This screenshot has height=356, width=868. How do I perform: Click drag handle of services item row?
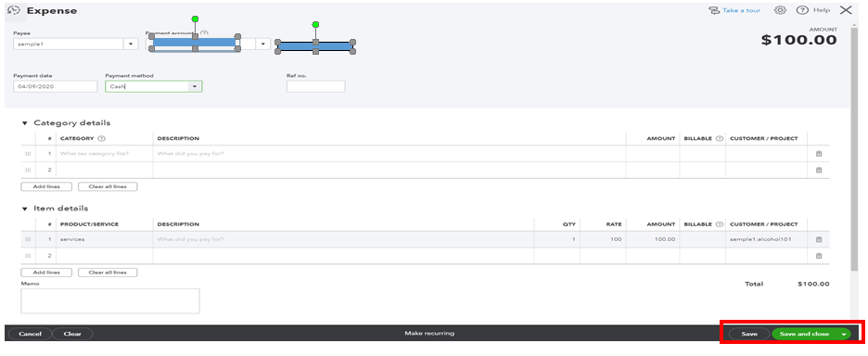click(28, 239)
